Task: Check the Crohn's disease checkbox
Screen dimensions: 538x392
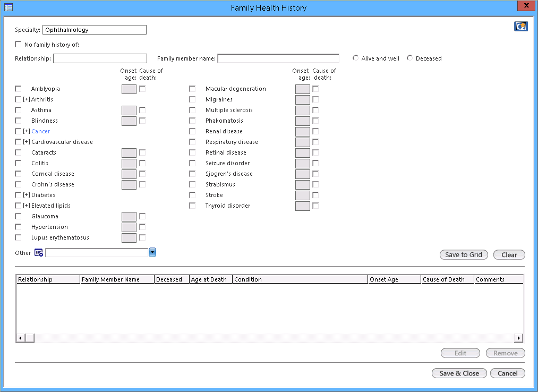Action: (18, 184)
